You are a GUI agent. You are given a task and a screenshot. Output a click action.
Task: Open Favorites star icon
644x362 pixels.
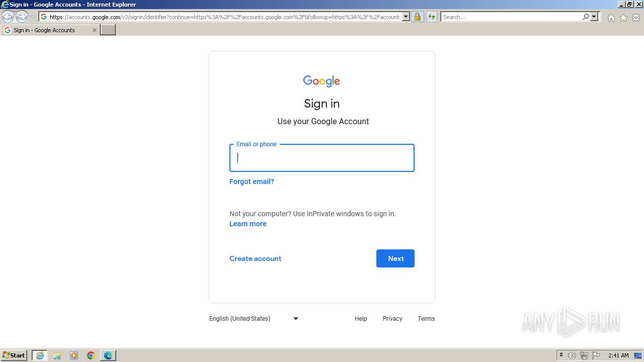623,18
